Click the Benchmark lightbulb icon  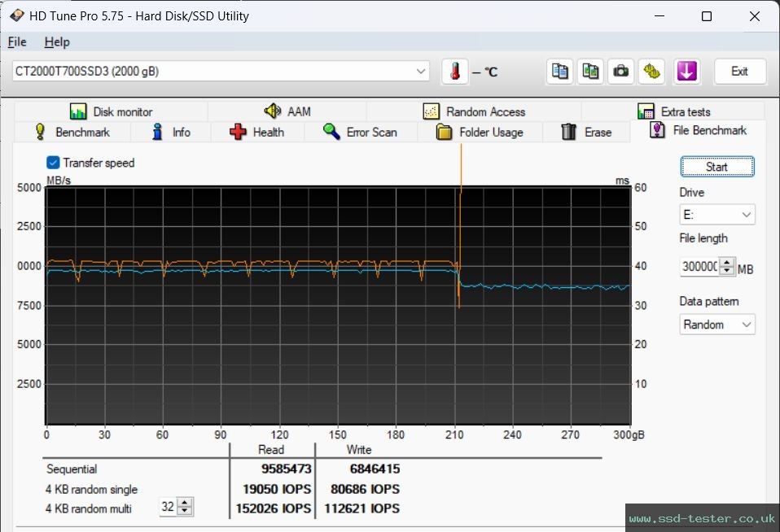[40, 132]
